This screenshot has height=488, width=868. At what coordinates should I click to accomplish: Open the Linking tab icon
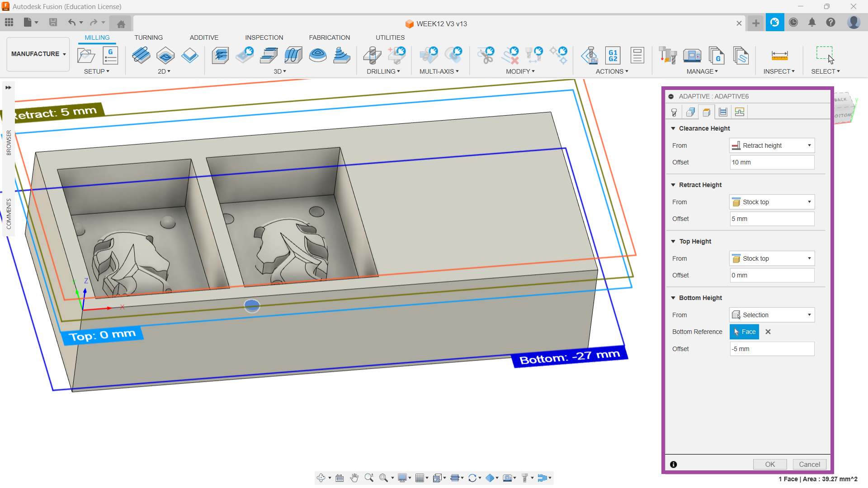tap(740, 112)
